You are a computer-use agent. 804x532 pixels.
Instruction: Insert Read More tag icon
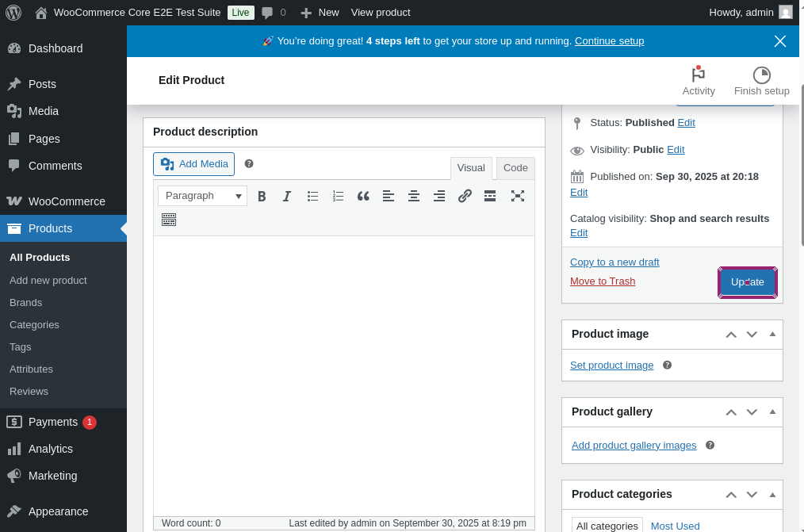(490, 196)
